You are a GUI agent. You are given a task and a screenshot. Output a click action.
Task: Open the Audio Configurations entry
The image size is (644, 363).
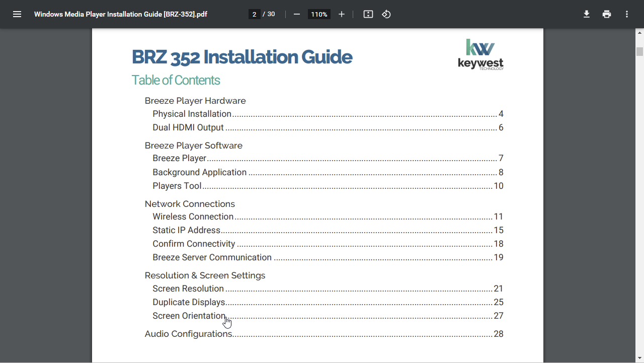[324, 334]
